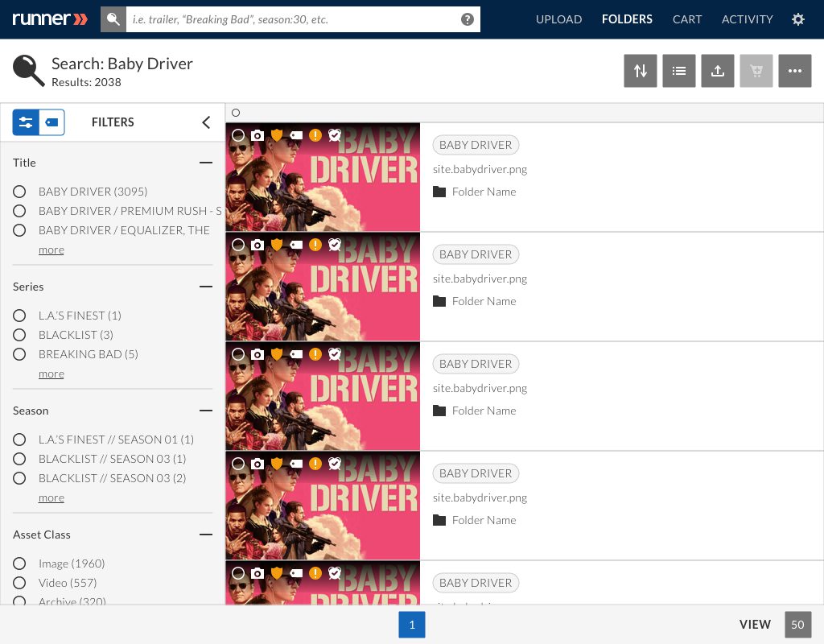824x644 pixels.
Task: Open the UPLOAD menu item
Action: tap(558, 19)
